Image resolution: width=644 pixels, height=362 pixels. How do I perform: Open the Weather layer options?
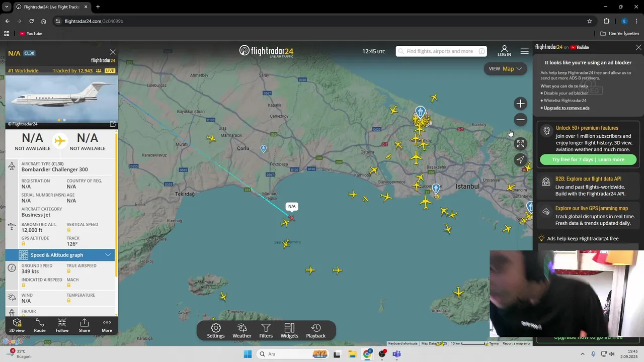point(242,331)
